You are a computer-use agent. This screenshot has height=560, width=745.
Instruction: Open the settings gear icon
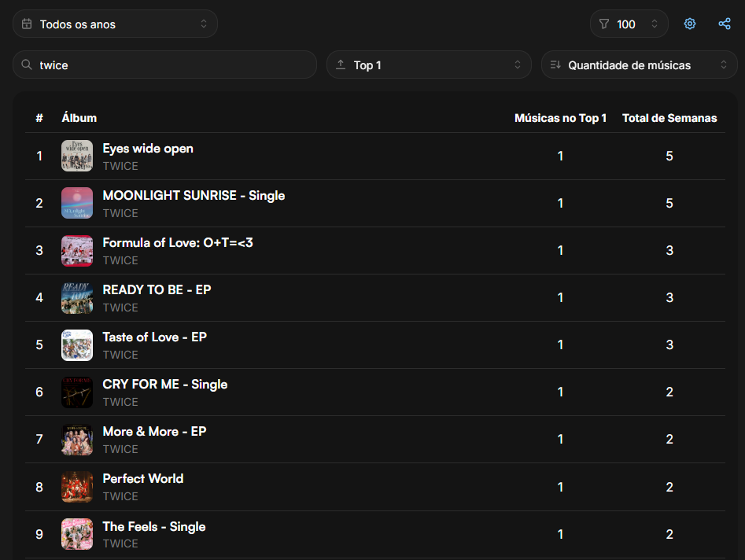(x=689, y=24)
